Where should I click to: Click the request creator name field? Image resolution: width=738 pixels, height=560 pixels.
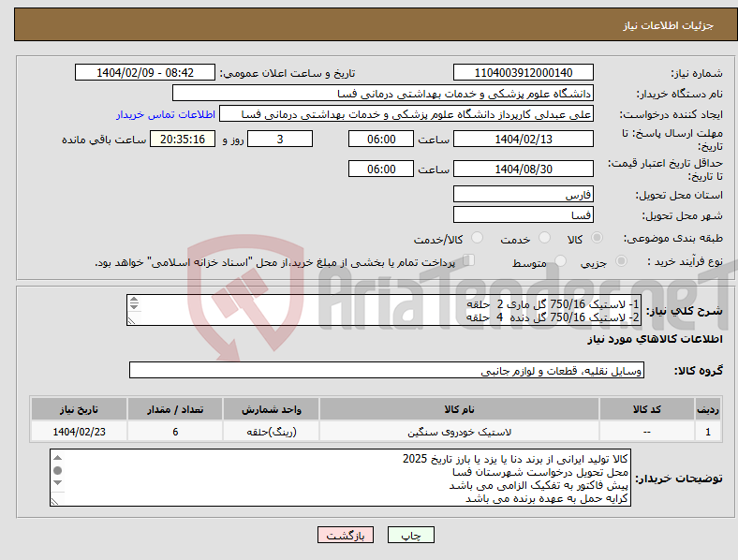point(406,114)
